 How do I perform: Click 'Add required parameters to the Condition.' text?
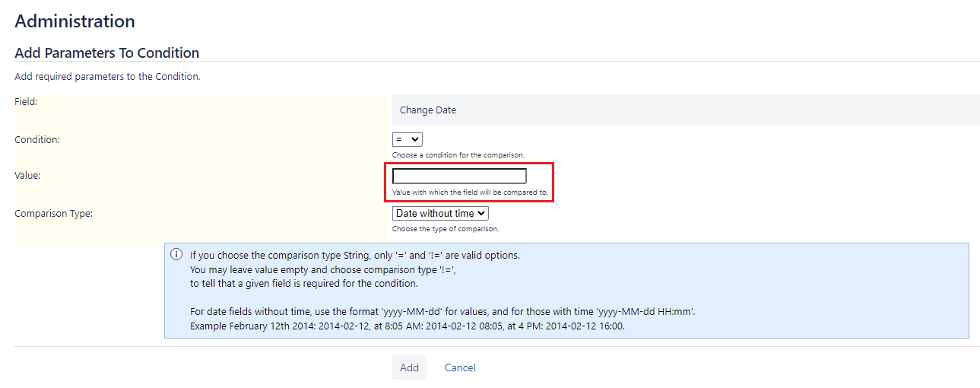pyautogui.click(x=107, y=77)
